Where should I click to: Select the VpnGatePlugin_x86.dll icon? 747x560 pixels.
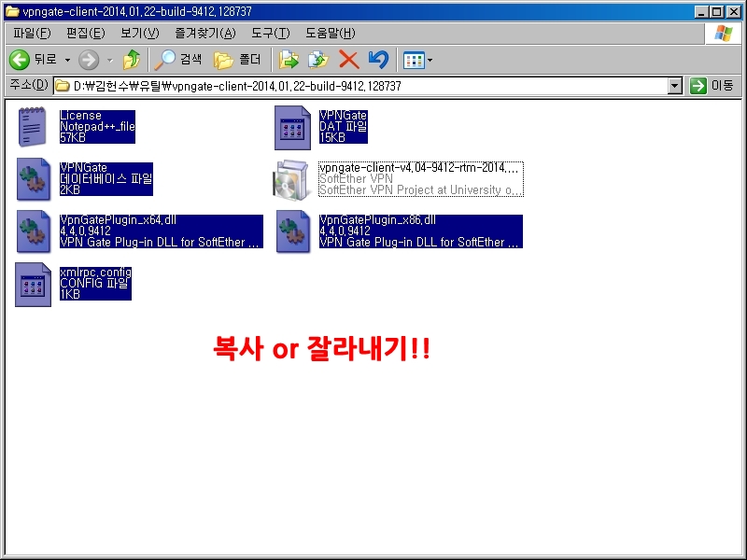tap(293, 231)
